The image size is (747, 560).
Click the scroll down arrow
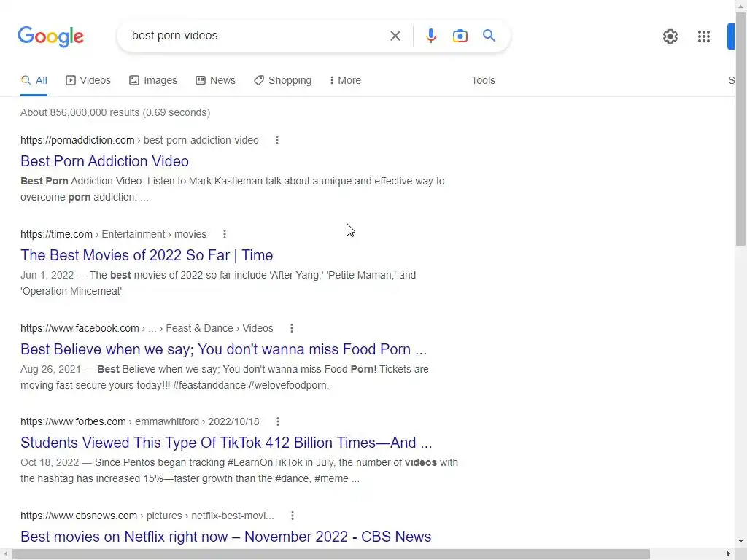tap(740, 541)
